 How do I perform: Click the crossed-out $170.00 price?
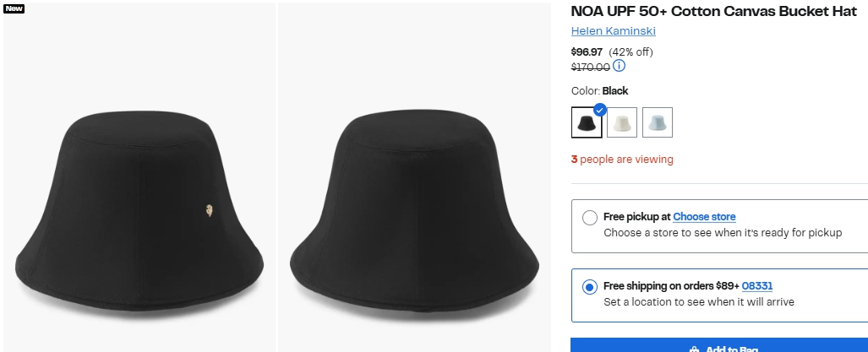(x=590, y=67)
